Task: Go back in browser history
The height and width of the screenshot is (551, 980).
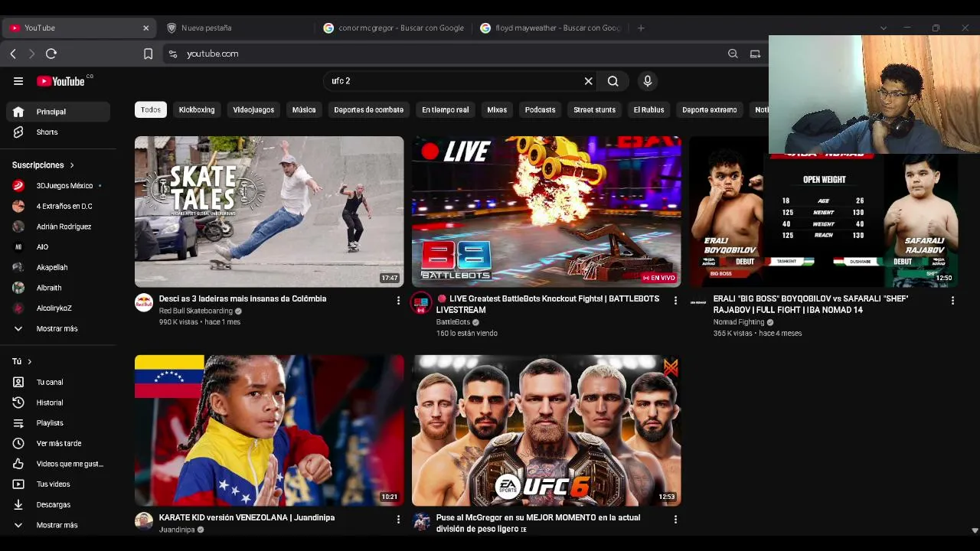Action: pos(13,54)
